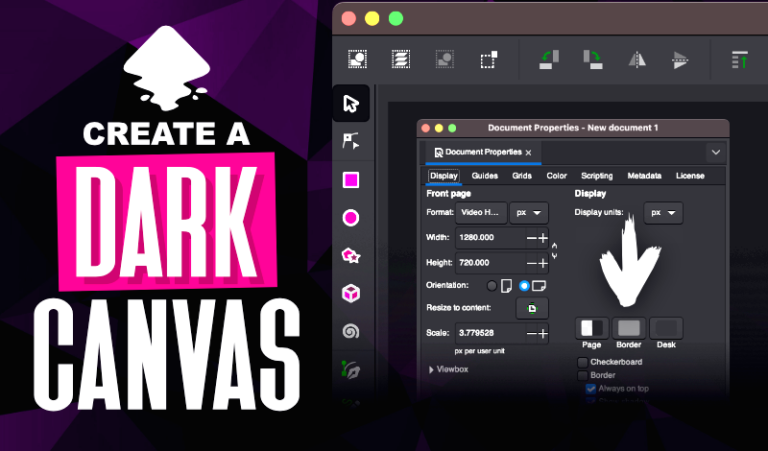
Task: Flip selection horizontally
Action: [637, 60]
